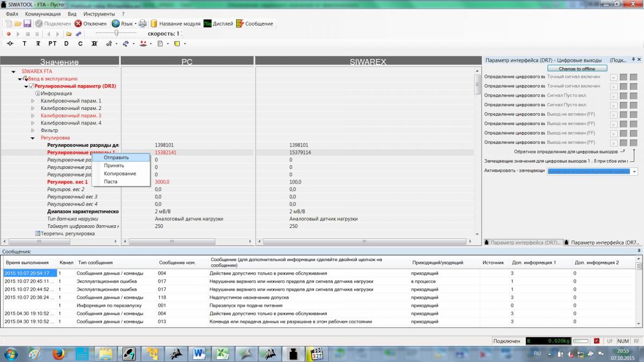Select the Информация tree item
The image size is (644, 362).
click(56, 93)
